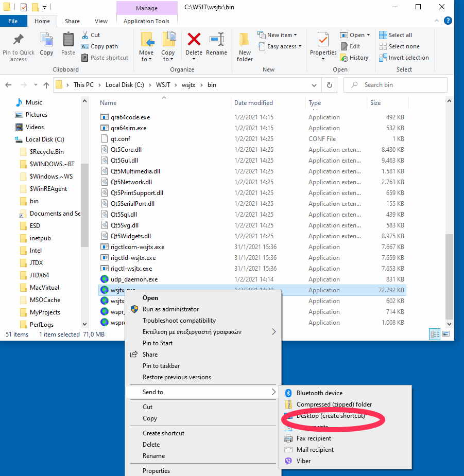Click Invert selection in ribbon
The image size is (464, 476).
tap(404, 58)
